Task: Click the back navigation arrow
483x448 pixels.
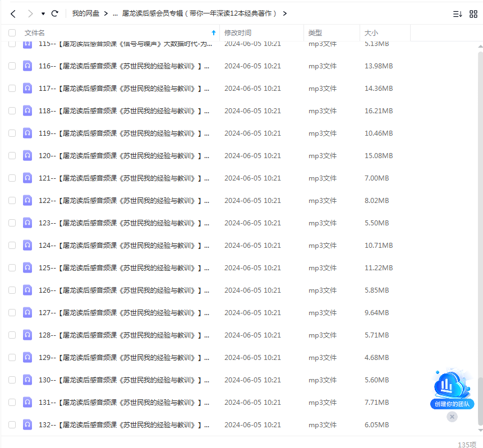Action: point(12,13)
